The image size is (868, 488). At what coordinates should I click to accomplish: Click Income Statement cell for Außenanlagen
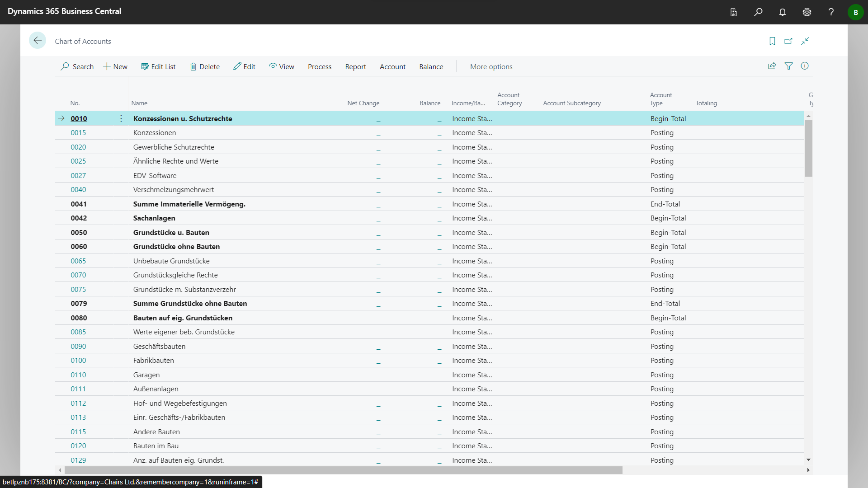(472, 389)
